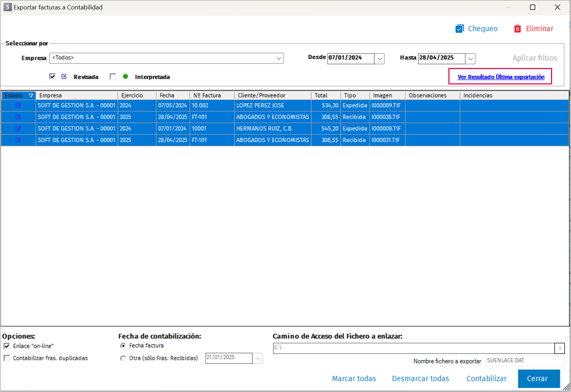Viewport: 571px width, 392px height.
Task: Sort by the Nº Factura column header
Action: tap(212, 95)
